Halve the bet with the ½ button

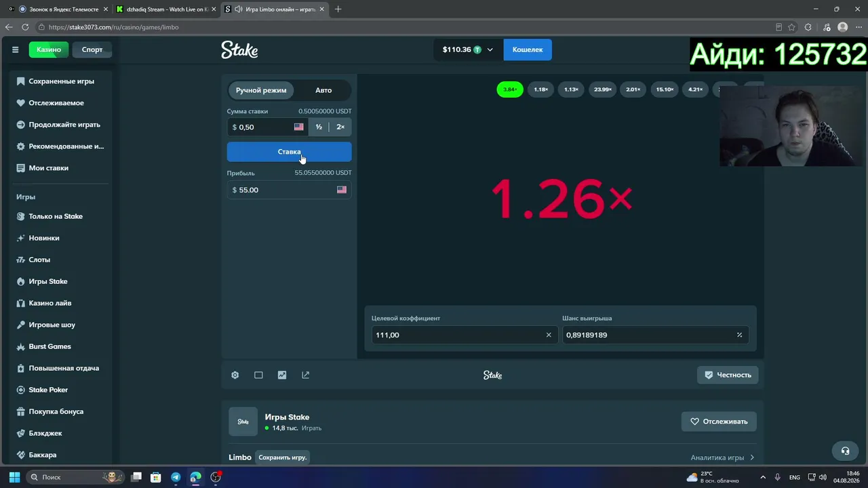(319, 127)
